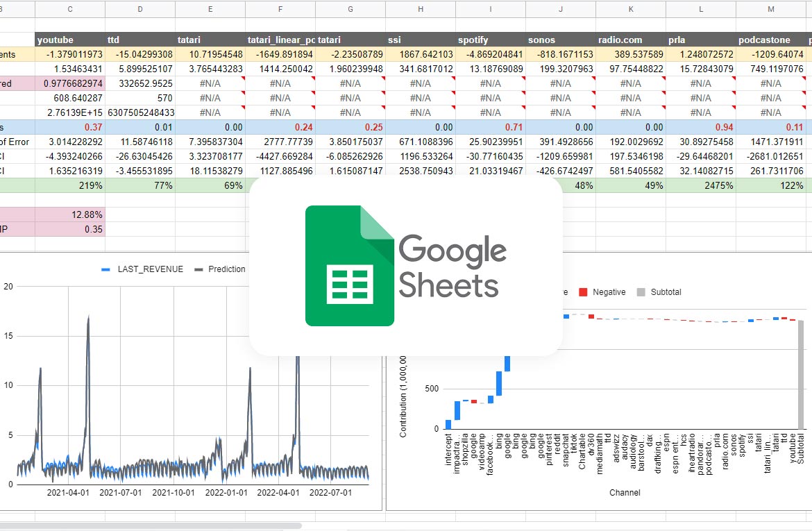Click the horizontal scrollbar thumb at the bottom
This screenshot has width=812, height=531.
coord(151,526)
